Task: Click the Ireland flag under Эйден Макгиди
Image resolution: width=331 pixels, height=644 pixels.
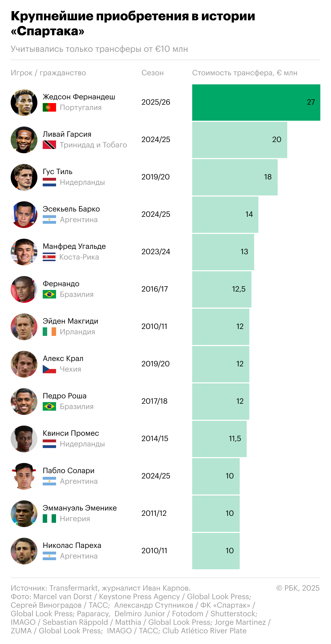Action: (x=49, y=332)
